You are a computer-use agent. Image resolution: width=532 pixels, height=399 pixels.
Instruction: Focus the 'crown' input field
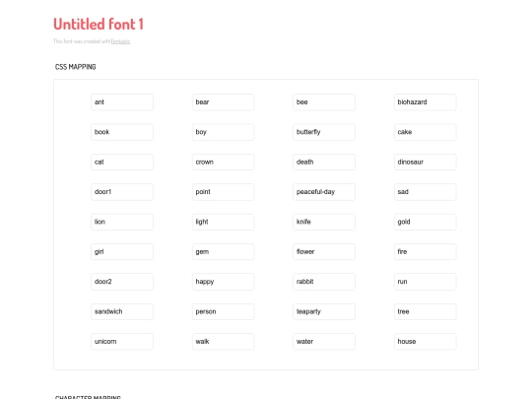(224, 162)
